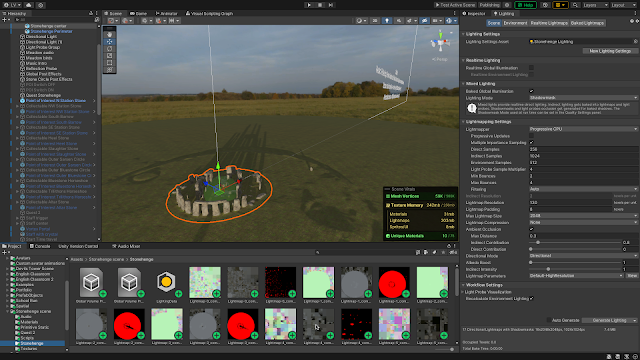Select the Rect tool in Scene

tap(109, 62)
